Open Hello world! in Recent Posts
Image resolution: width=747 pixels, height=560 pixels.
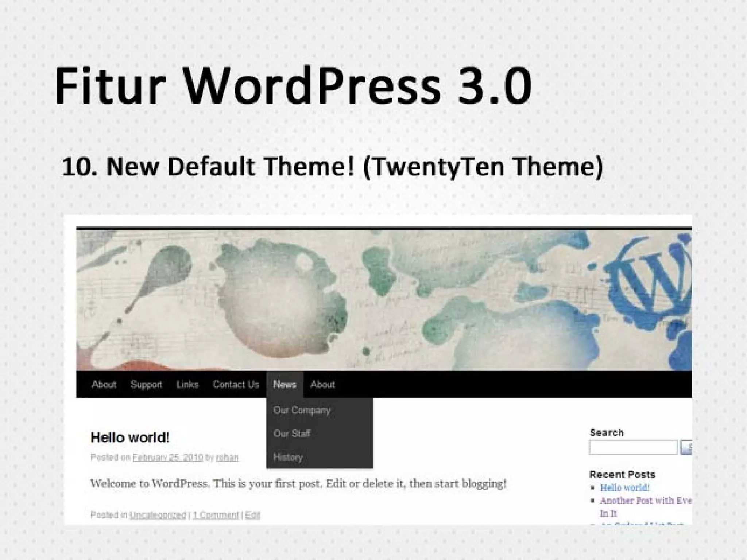(x=625, y=487)
